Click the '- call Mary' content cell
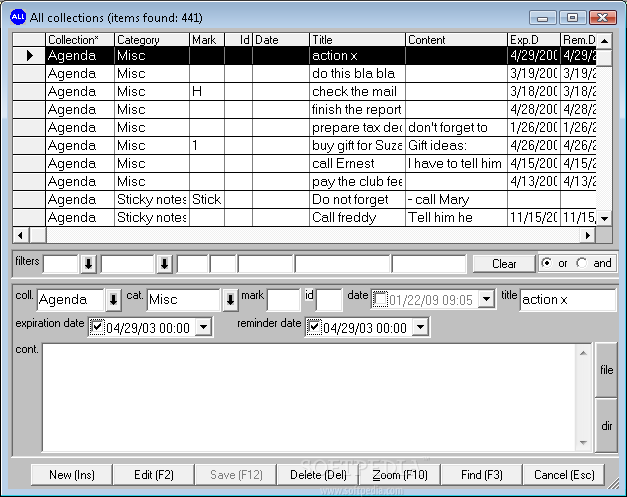627x497 pixels. tap(456, 200)
